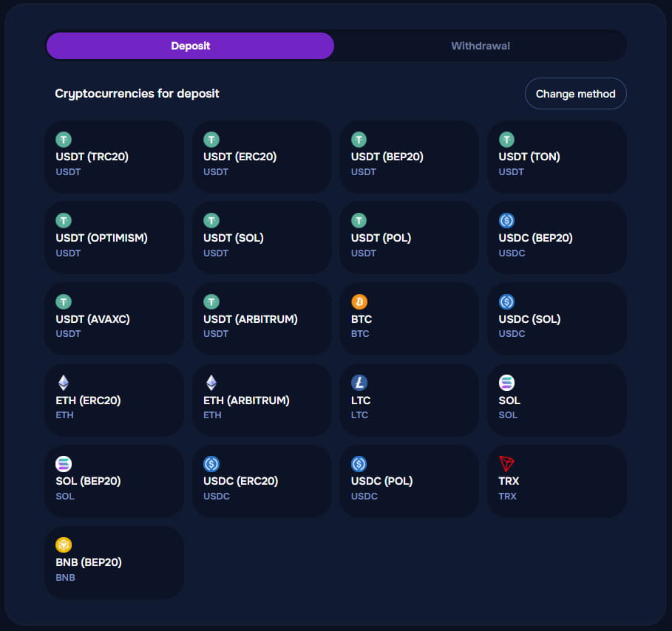Pick USDT (POL) label
Image resolution: width=672 pixels, height=631 pixels.
(x=381, y=238)
